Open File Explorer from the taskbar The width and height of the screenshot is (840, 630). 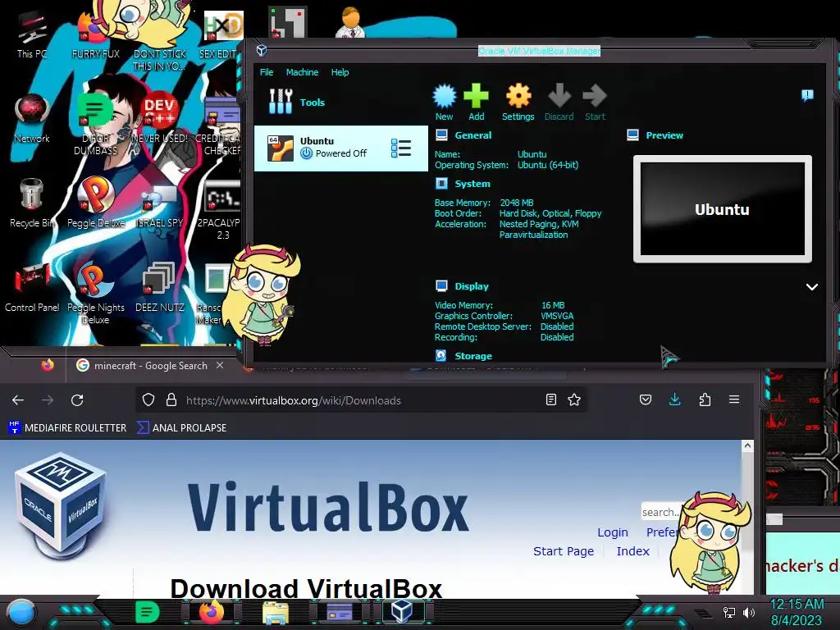coord(276,612)
